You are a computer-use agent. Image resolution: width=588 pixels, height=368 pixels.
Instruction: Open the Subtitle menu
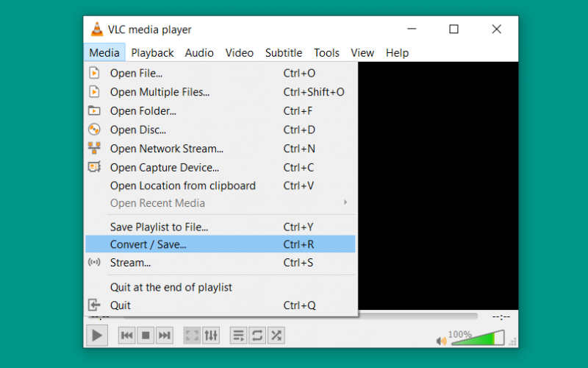284,53
